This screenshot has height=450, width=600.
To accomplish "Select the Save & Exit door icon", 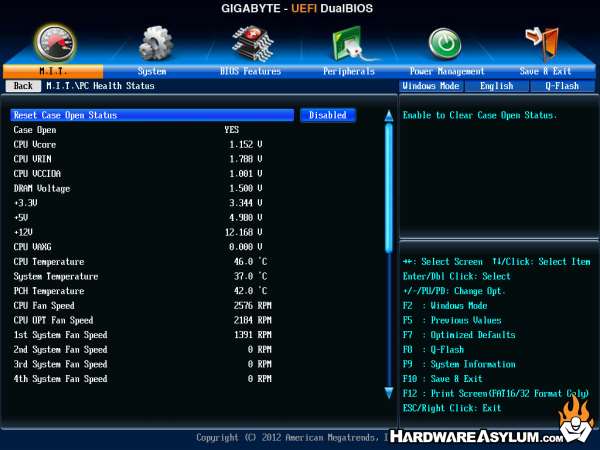I will [x=543, y=43].
